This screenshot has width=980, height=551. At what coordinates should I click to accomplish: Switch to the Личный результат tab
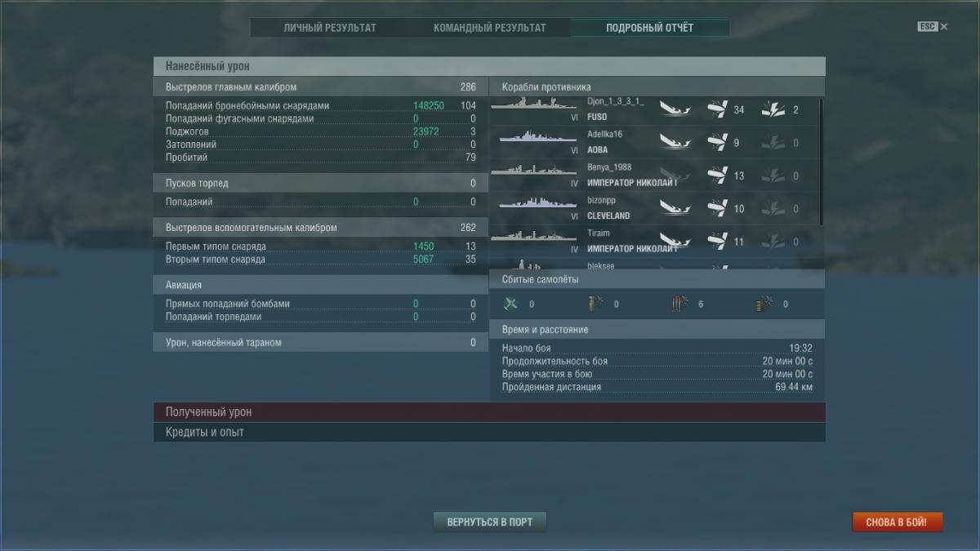click(330, 28)
